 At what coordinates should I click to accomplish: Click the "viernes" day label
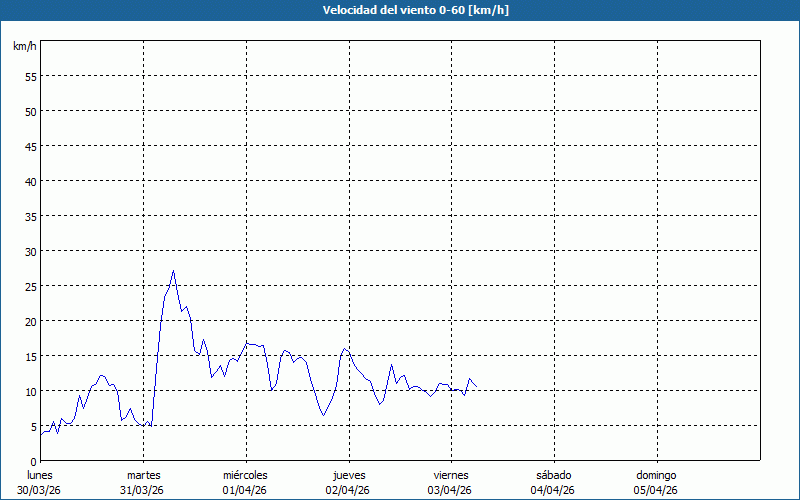click(451, 475)
